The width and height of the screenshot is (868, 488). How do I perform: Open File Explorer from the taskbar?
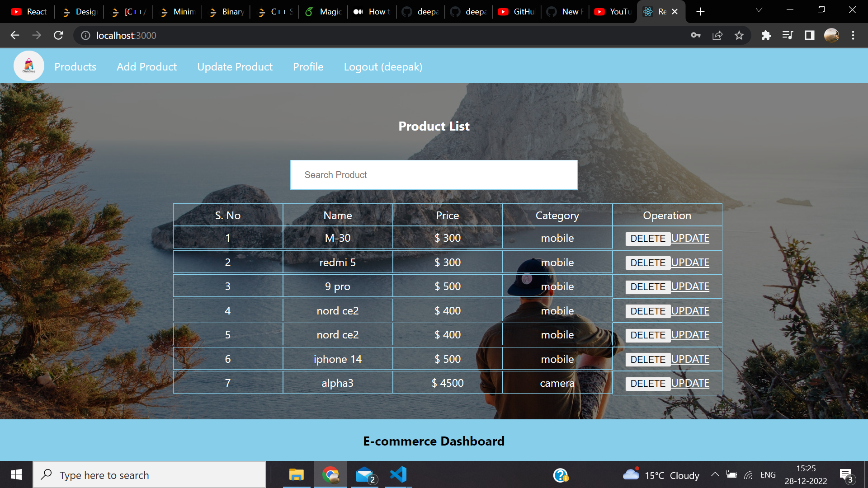click(297, 474)
